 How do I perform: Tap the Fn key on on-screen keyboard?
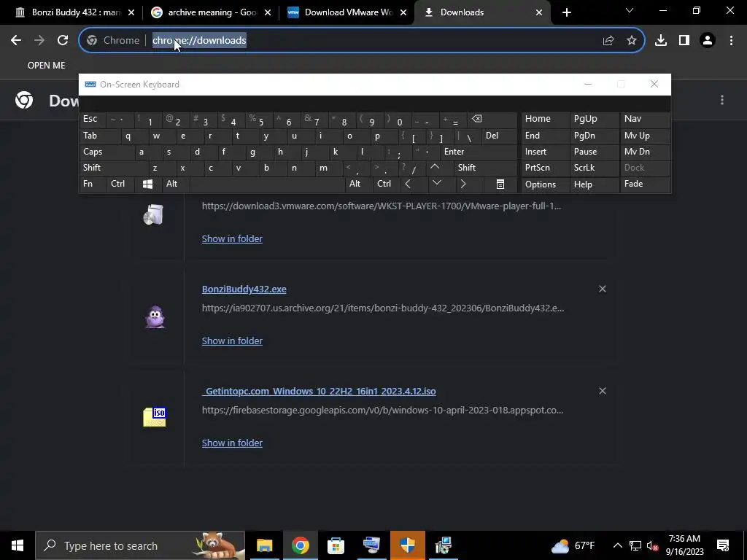(x=93, y=184)
